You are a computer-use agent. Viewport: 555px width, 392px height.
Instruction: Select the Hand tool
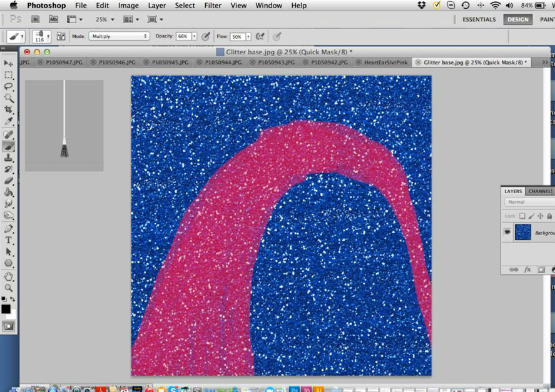pyautogui.click(x=9, y=276)
